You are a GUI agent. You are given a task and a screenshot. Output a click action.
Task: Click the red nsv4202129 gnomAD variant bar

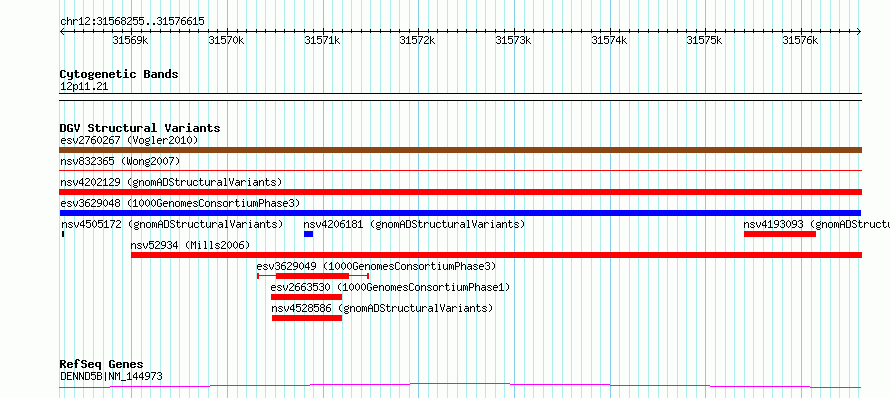(460, 192)
